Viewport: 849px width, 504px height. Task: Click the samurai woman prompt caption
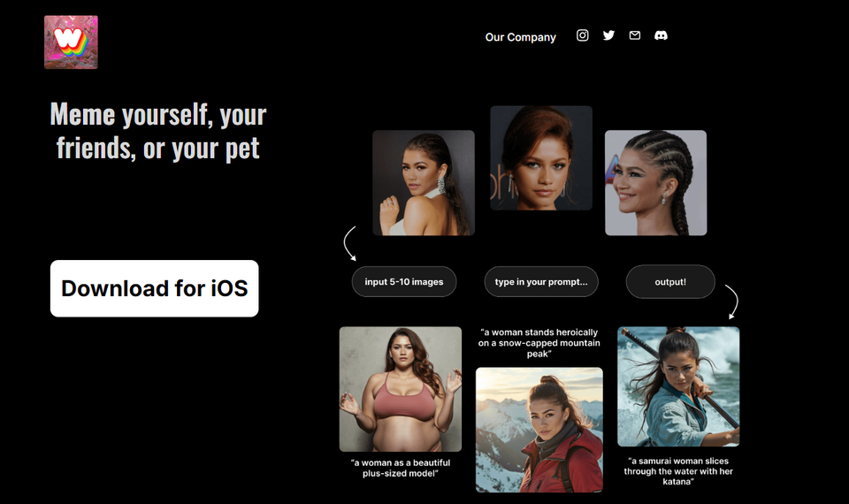(678, 471)
